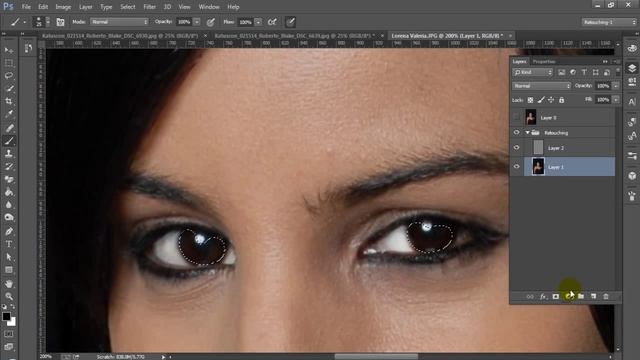Switch to DSC_6930.jpg document tab
This screenshot has width=640, height=360.
pos(120,36)
